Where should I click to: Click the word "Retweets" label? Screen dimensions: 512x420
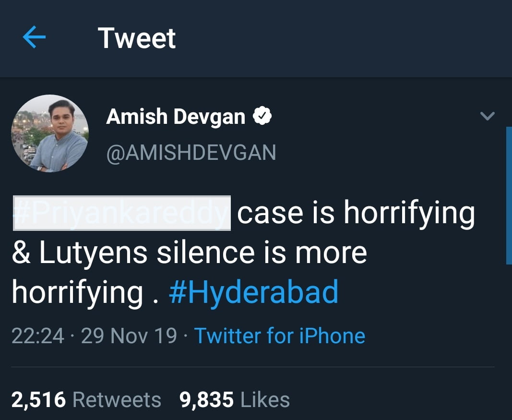click(117, 399)
